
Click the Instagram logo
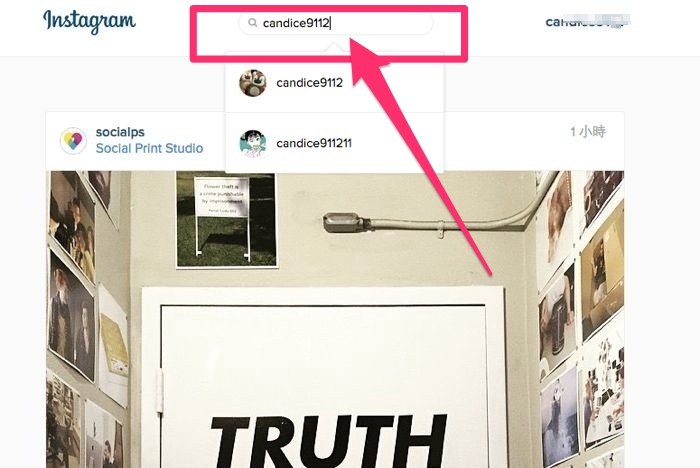click(x=89, y=21)
